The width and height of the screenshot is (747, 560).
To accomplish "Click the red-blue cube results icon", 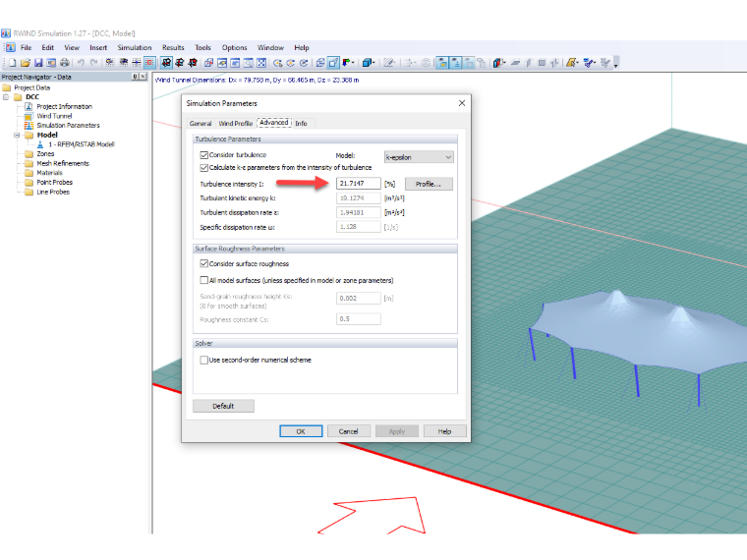I will (497, 62).
